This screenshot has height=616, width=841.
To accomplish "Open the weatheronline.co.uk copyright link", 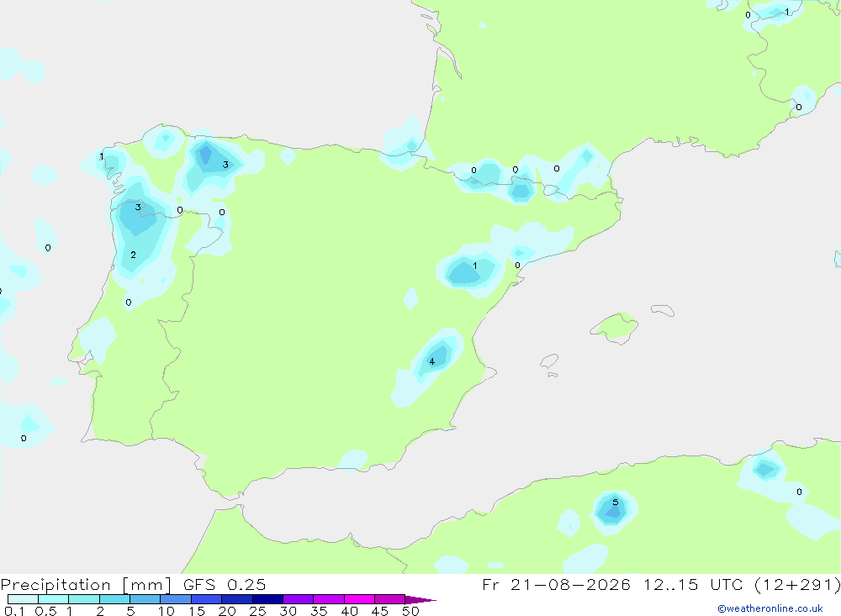I will pyautogui.click(x=770, y=608).
